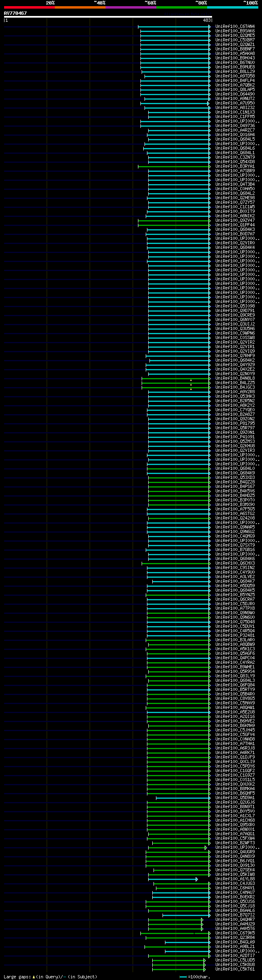The height and width of the screenshot is (980, 262).
Task: Open hit UniRef100_C4JUG3
Action: [x=235, y=884]
